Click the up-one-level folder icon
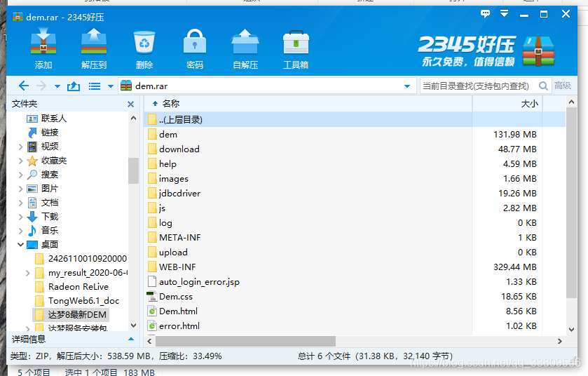The width and height of the screenshot is (588, 376). click(74, 86)
